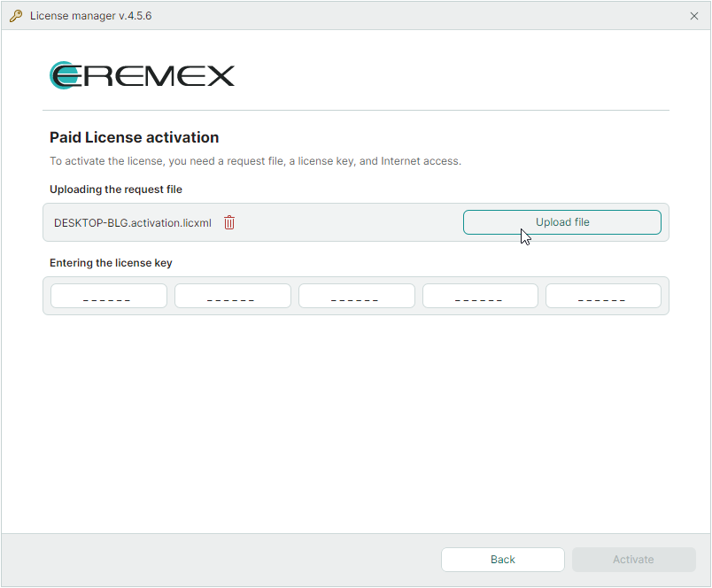Click the License manager v.4.5.6 title text
The width and height of the screenshot is (712, 588).
click(91, 16)
